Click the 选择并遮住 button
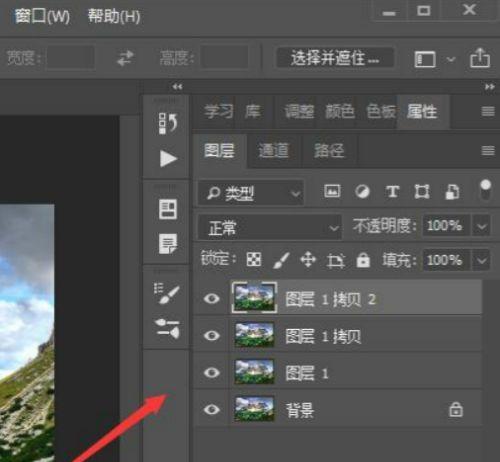 335,58
